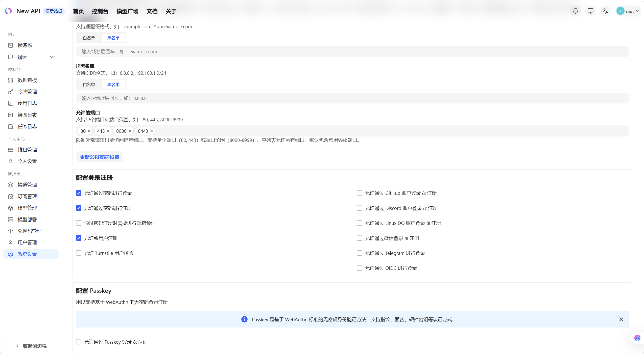644x354 pixels.
Task: Switch IP list mode to 白名单
Action: point(89,85)
